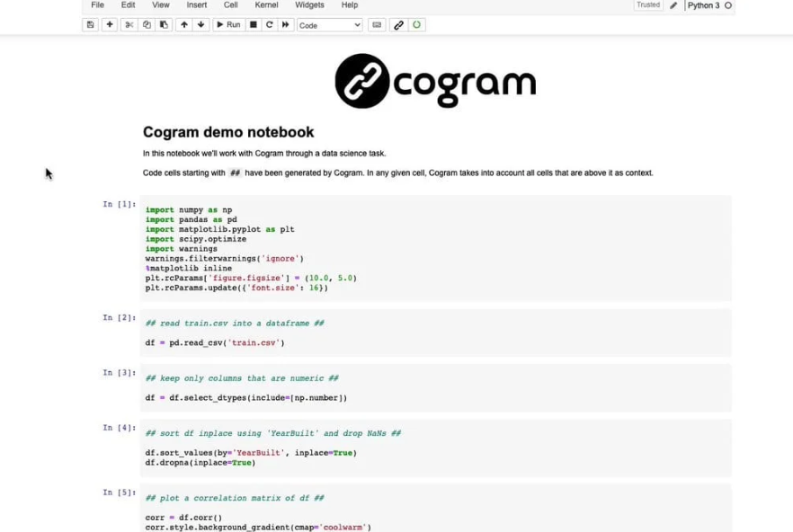The image size is (793, 532).
Task: Click the Cogram logo image
Action: (x=435, y=81)
